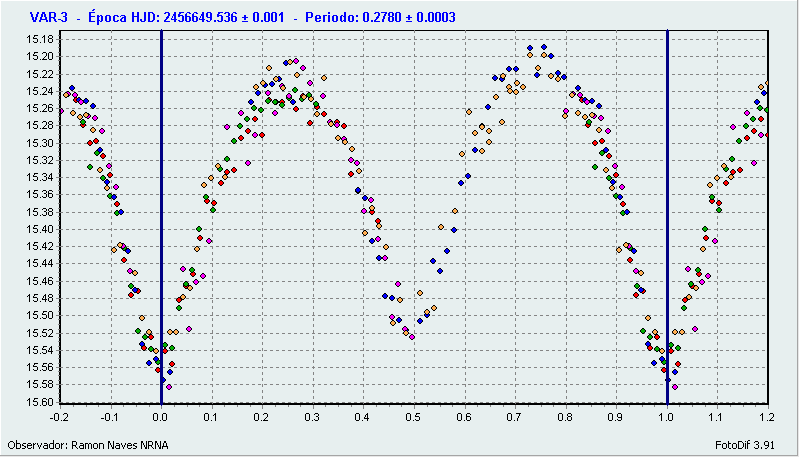Image resolution: width=799 pixels, height=457 pixels.
Task: Click the 0.6 phase axis label
Action: 464,417
